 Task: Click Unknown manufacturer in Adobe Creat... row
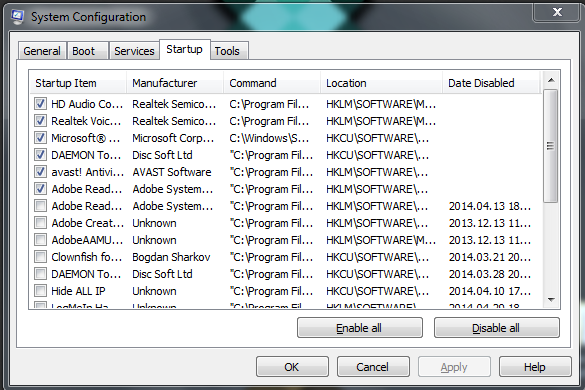coord(154,223)
